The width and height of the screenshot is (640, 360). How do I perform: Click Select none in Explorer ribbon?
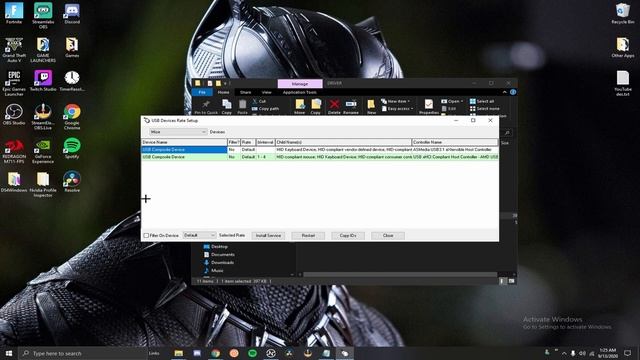click(484, 109)
